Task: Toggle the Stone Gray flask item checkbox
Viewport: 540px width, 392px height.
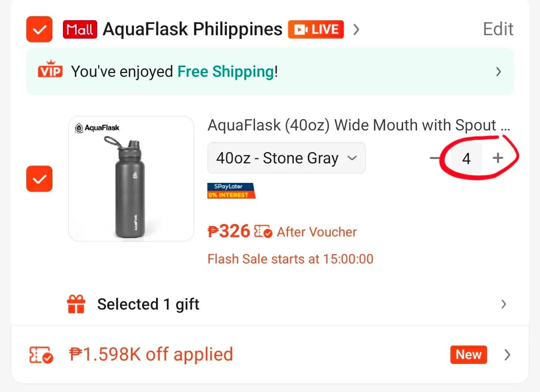Action: [x=39, y=179]
